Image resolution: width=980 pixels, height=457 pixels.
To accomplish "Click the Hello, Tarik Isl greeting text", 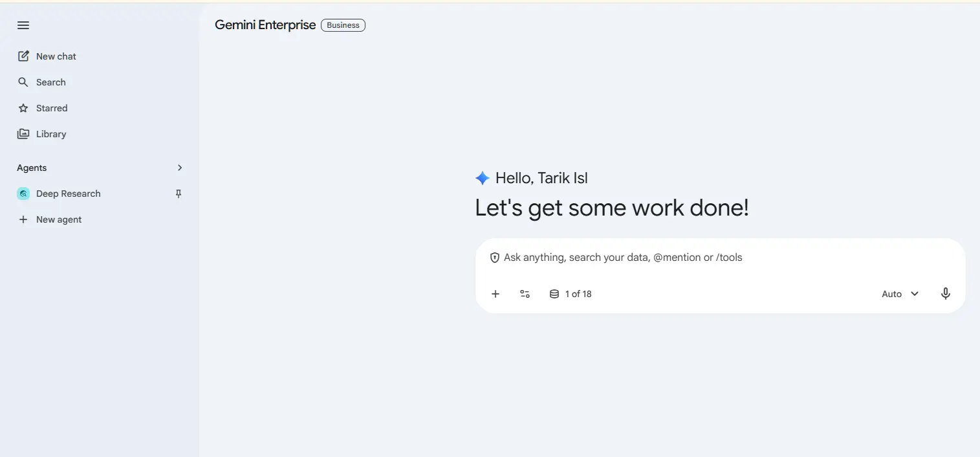I will point(541,178).
